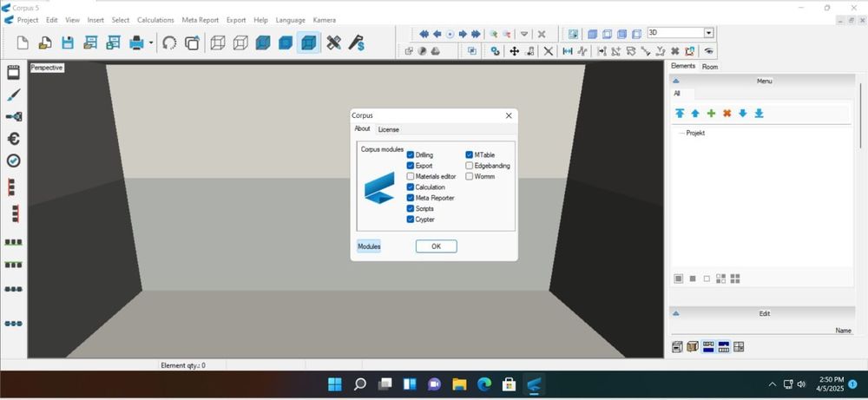
Task: Click the Modules button in dialog
Action: tap(369, 246)
